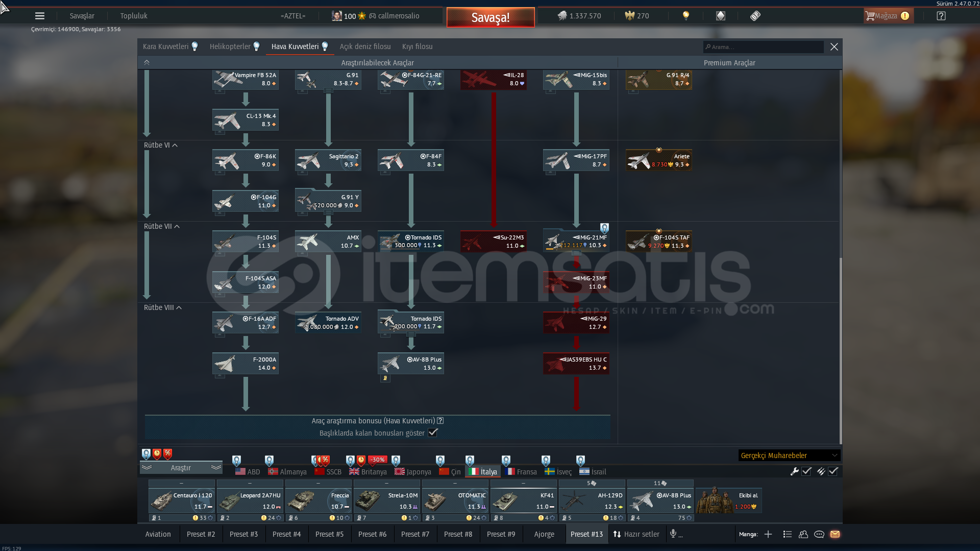Click the auto-refill ammo icon
The width and height of the screenshot is (980, 551).
[x=821, y=472]
